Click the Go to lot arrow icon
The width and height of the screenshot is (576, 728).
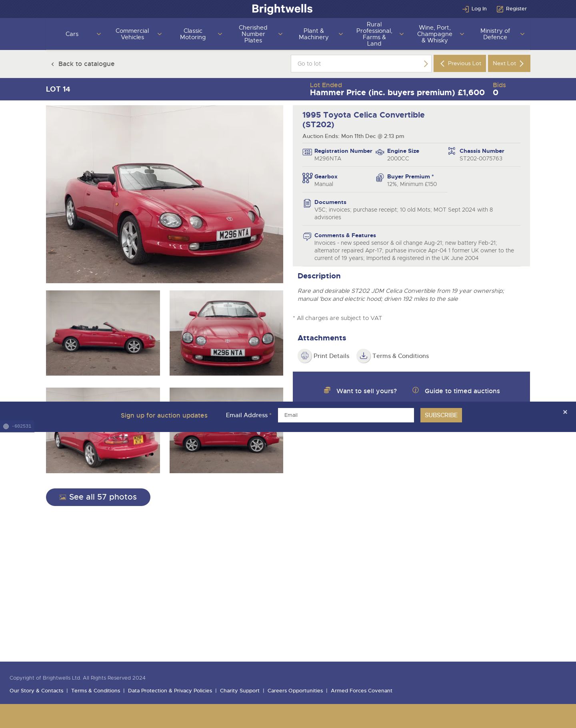(426, 64)
